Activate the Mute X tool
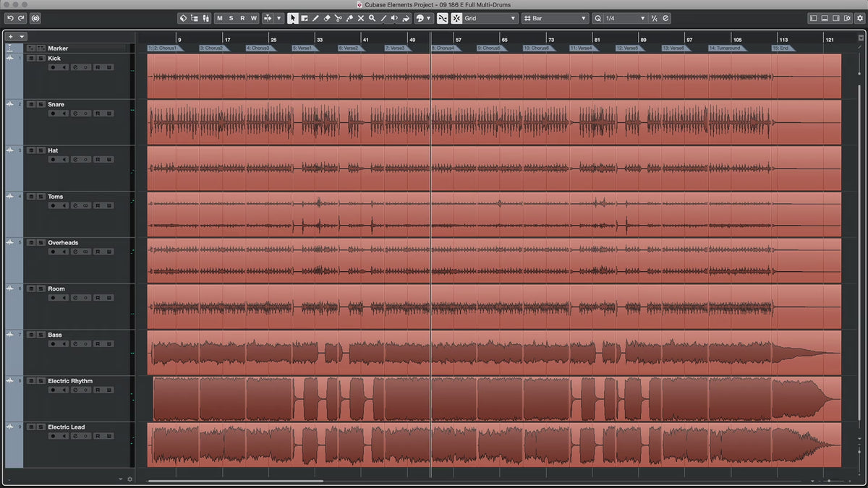 (360, 18)
